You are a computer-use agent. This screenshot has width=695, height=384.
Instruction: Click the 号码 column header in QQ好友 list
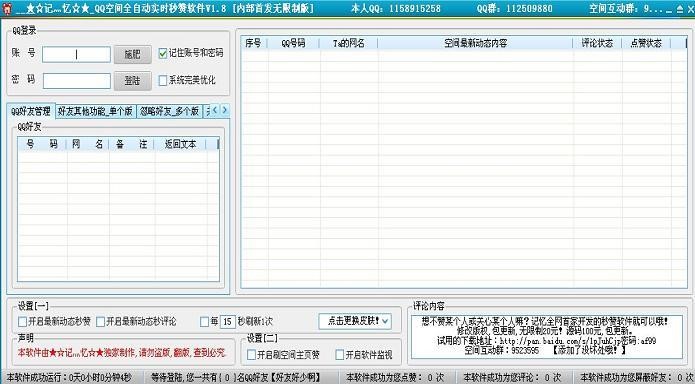tap(42, 144)
